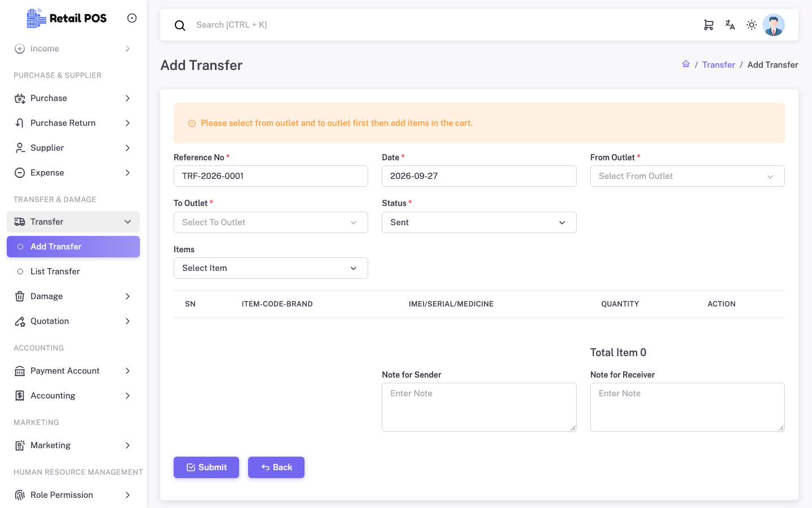The height and width of the screenshot is (508, 812).
Task: Follow the Transfer breadcrumb link
Action: click(x=718, y=65)
